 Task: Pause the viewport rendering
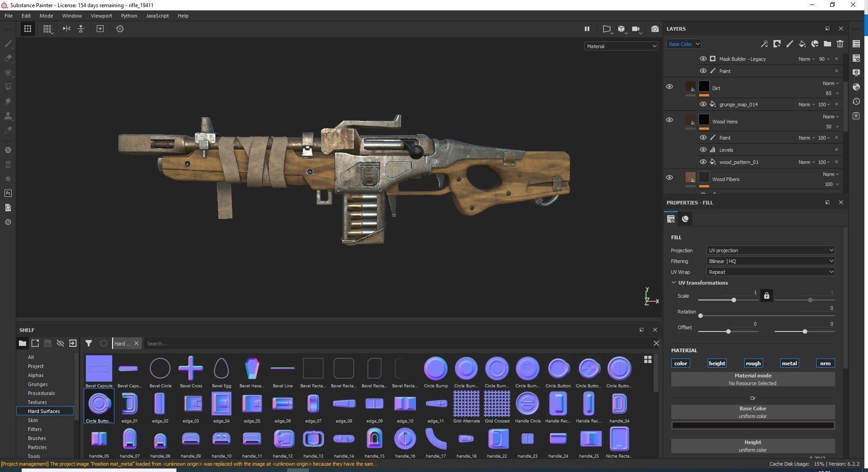(x=587, y=29)
